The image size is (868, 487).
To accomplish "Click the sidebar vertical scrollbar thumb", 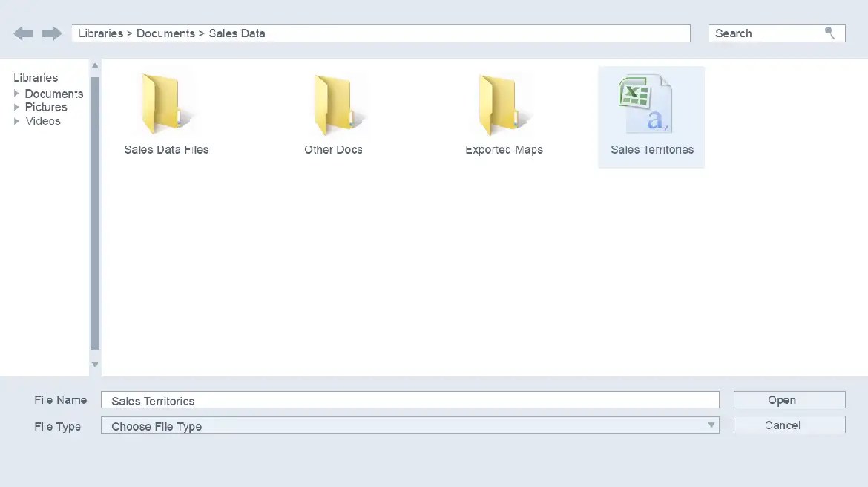I will click(95, 213).
